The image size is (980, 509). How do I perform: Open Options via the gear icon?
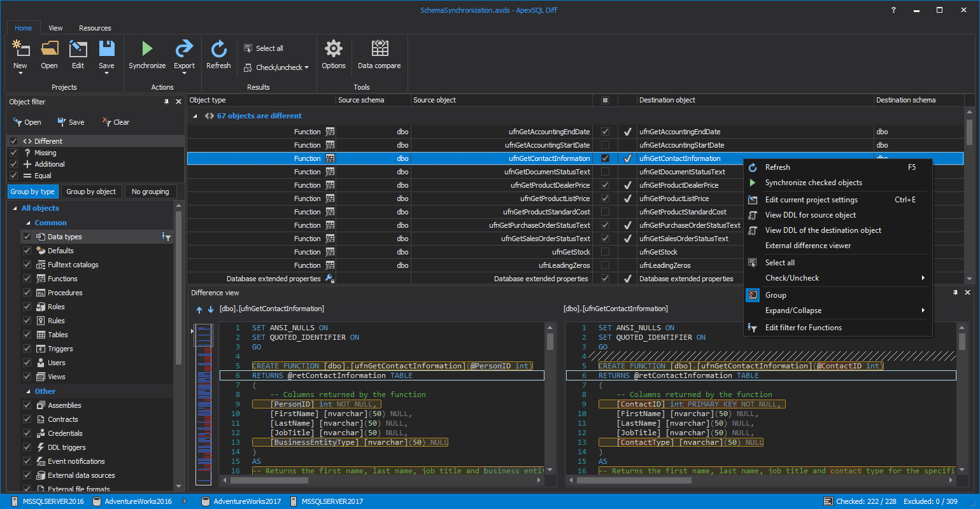[334, 48]
